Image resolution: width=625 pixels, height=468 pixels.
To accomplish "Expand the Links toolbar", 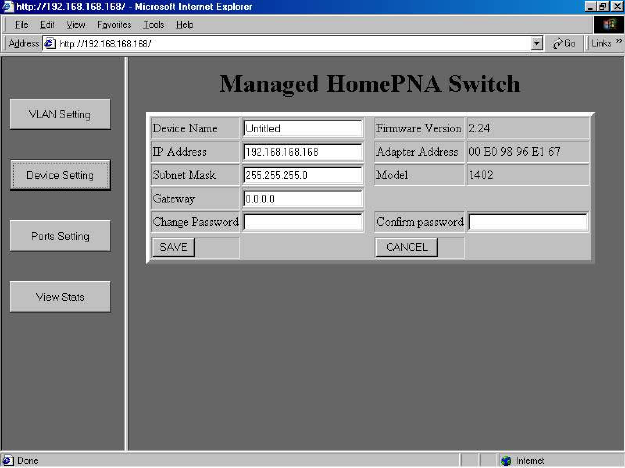I will coord(600,43).
